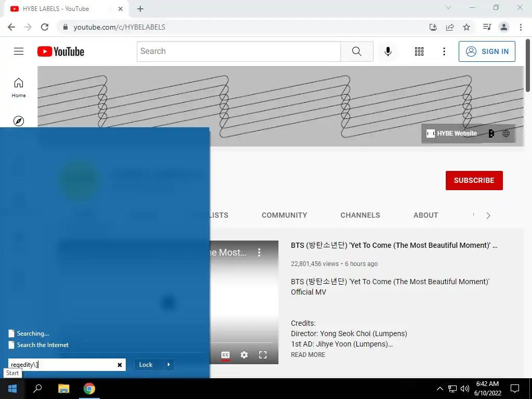
Task: Open the media controls icon in Chrome toolbar
Action: [x=487, y=27]
